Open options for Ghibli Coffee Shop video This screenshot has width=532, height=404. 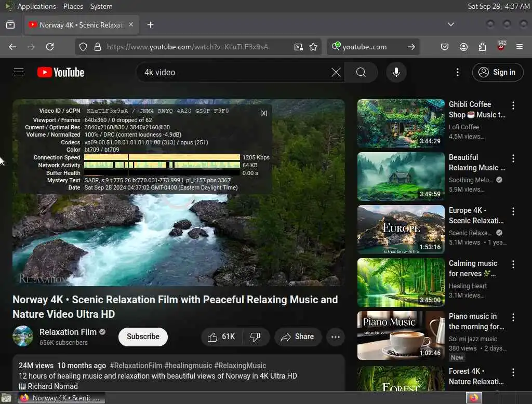(x=513, y=105)
